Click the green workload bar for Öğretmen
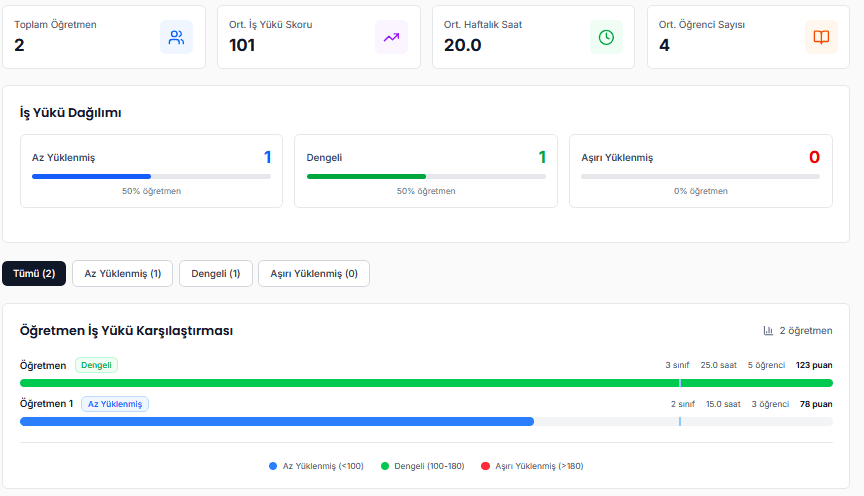The width and height of the screenshot is (864, 496). 350,383
